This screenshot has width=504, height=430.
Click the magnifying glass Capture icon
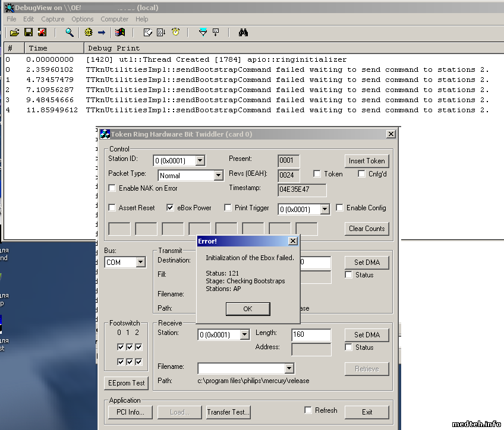coord(70,32)
